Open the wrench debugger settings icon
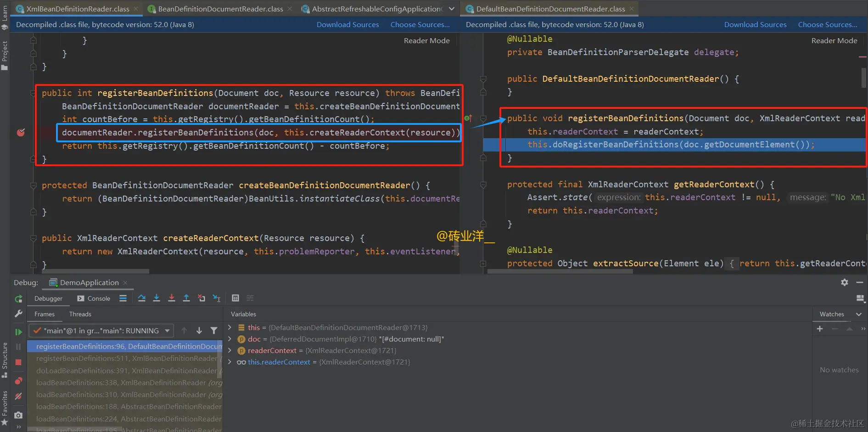This screenshot has height=432, width=868. [18, 314]
